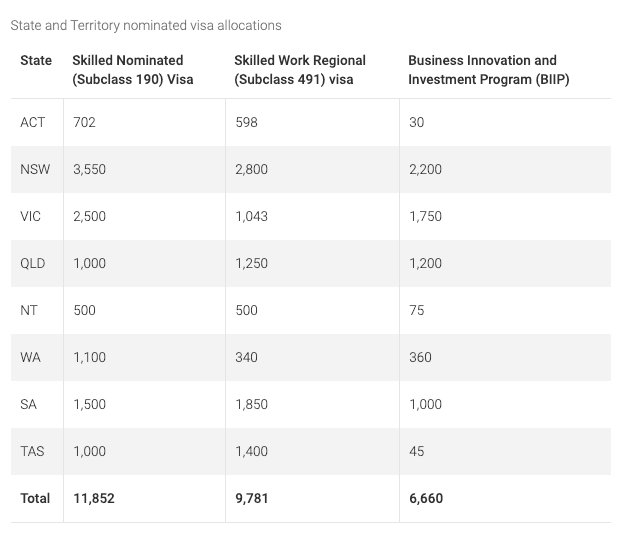Click the table caption about visa allocations
This screenshot has width=621, height=550.
[x=146, y=25]
